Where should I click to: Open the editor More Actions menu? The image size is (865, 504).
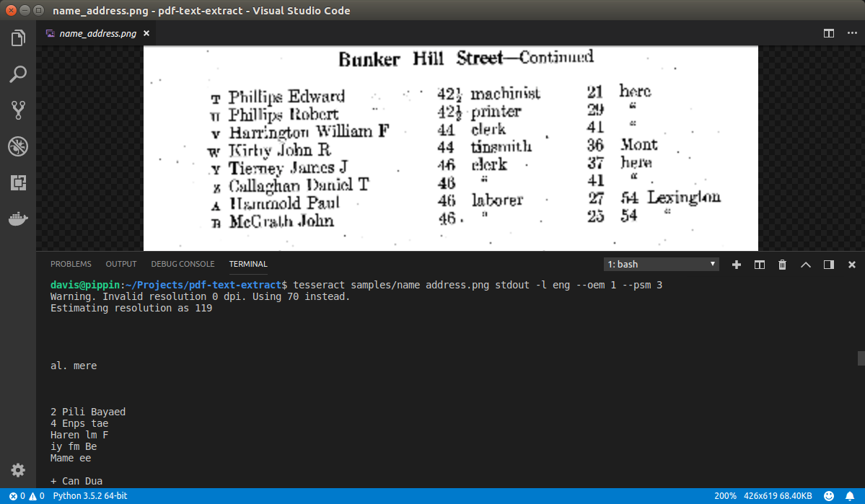[x=852, y=33]
